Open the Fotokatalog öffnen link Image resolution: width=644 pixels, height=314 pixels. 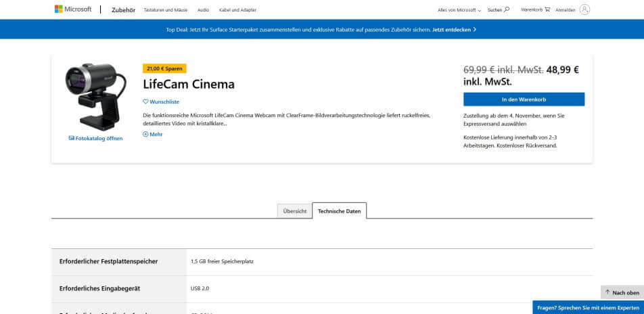pyautogui.click(x=95, y=139)
